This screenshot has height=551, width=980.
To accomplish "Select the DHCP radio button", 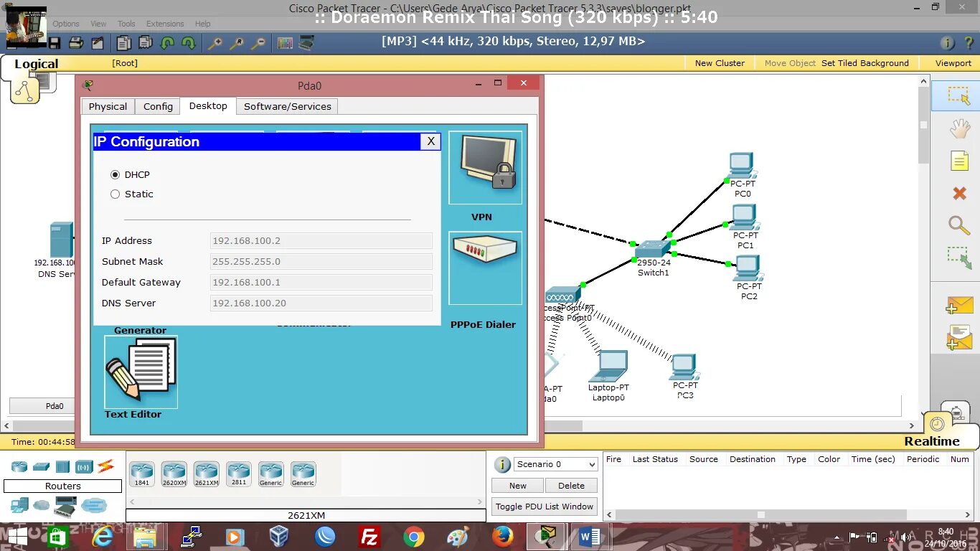I will click(115, 174).
